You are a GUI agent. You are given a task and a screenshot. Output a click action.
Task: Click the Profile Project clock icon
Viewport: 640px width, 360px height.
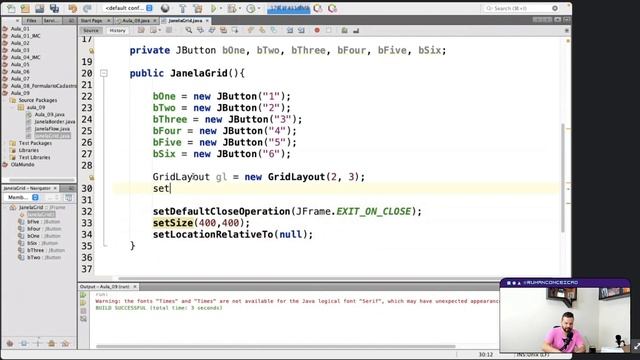tap(251, 8)
